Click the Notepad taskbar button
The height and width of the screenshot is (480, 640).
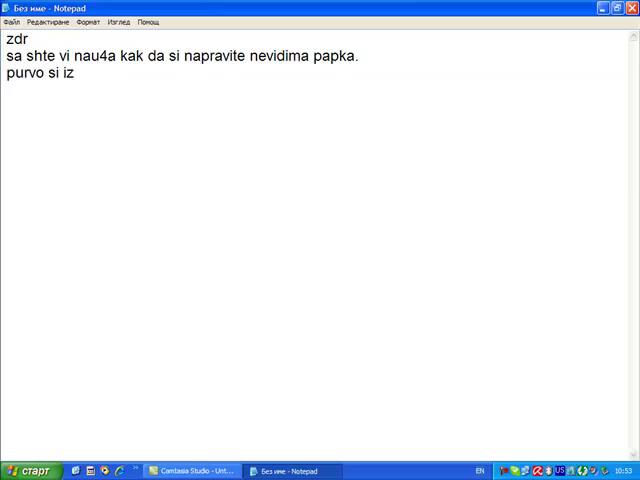(x=293, y=471)
